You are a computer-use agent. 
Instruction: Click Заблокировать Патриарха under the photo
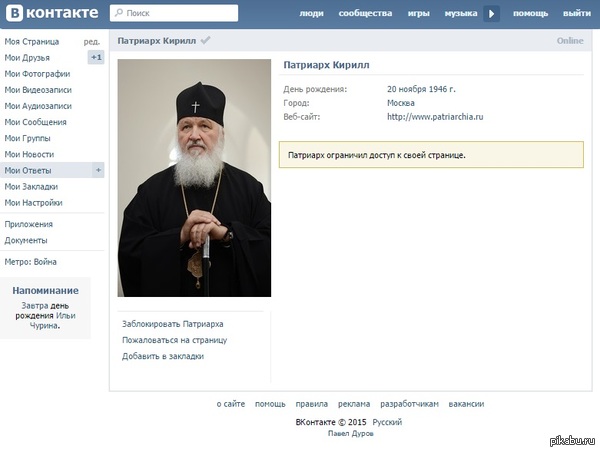pyautogui.click(x=172, y=324)
